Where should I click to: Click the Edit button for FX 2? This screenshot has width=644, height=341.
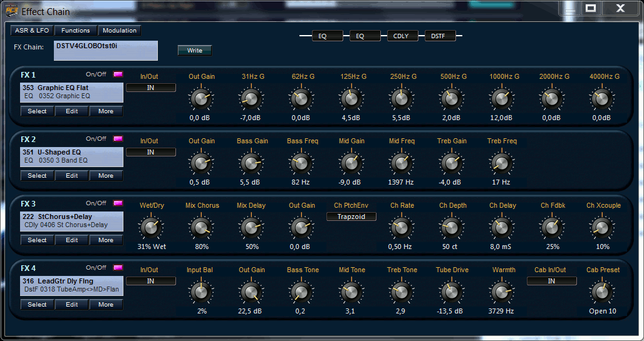72,176
